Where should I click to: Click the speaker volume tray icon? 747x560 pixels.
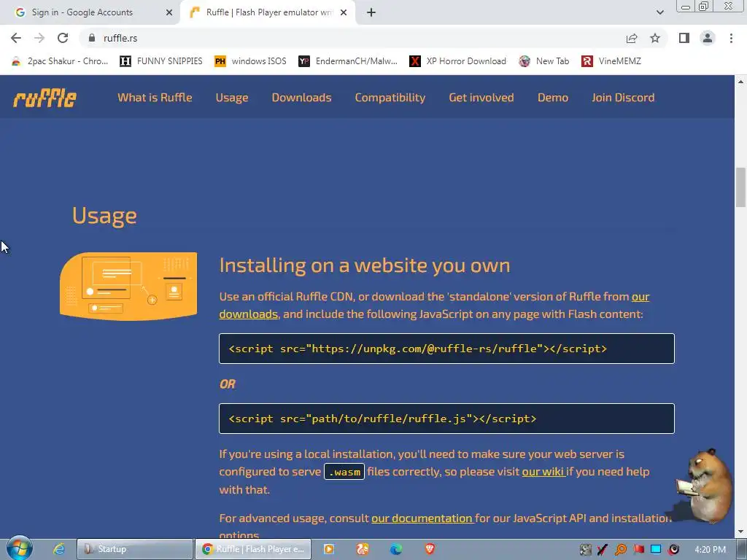(x=673, y=550)
